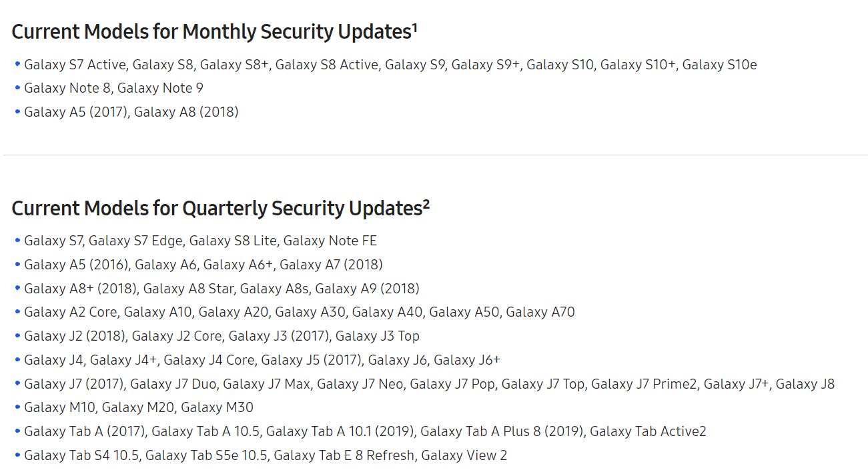Click the Galaxy A7 (2018) text
The image size is (868, 476).
[x=331, y=265]
